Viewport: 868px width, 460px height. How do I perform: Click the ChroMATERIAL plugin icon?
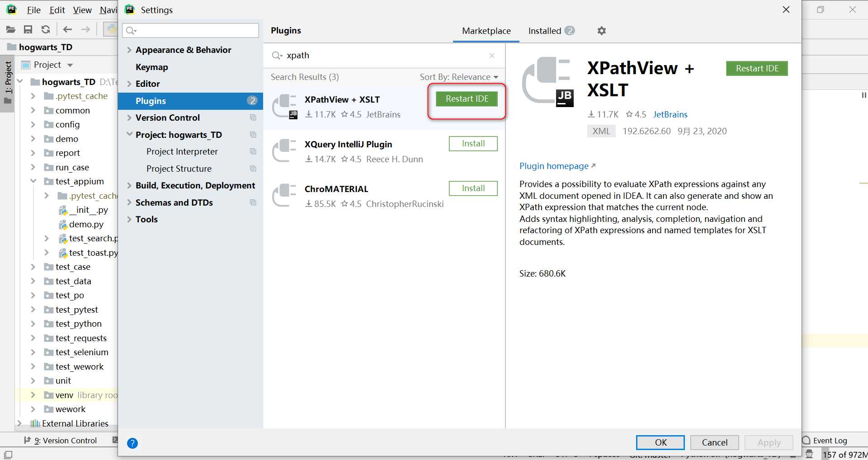(x=285, y=195)
